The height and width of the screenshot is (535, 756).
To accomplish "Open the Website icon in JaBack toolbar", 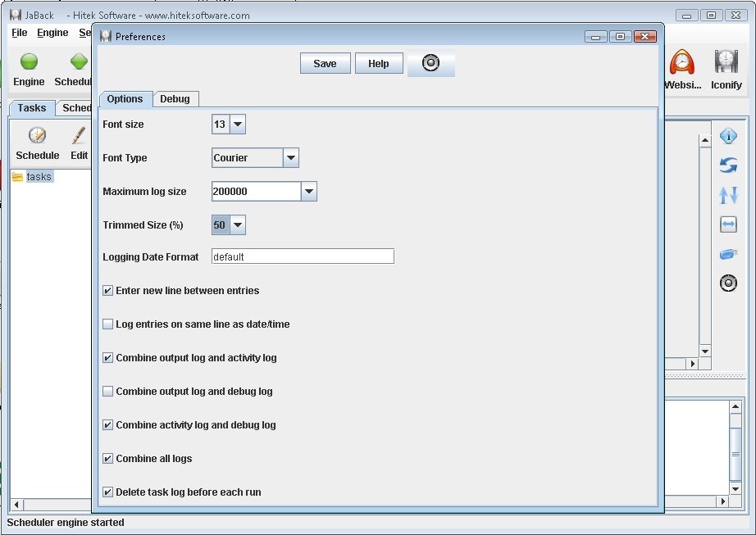I will click(x=682, y=62).
